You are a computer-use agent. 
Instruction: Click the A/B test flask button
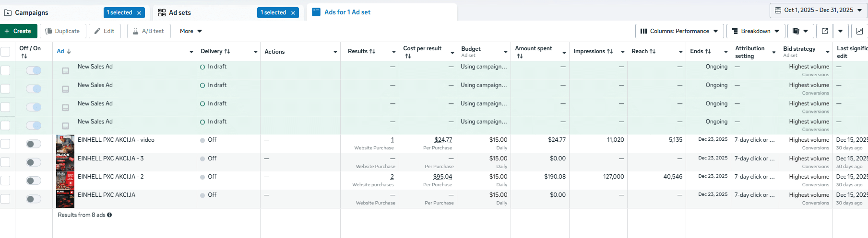pos(148,31)
